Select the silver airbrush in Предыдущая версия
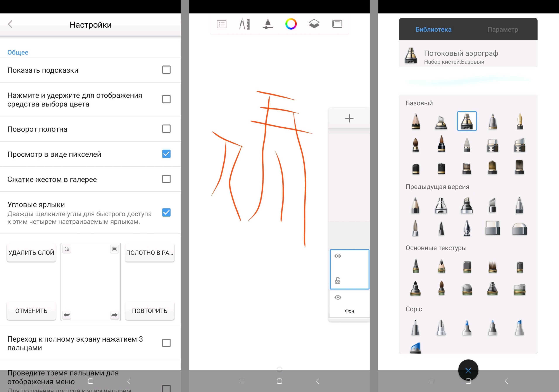The width and height of the screenshot is (559, 392). click(441, 206)
